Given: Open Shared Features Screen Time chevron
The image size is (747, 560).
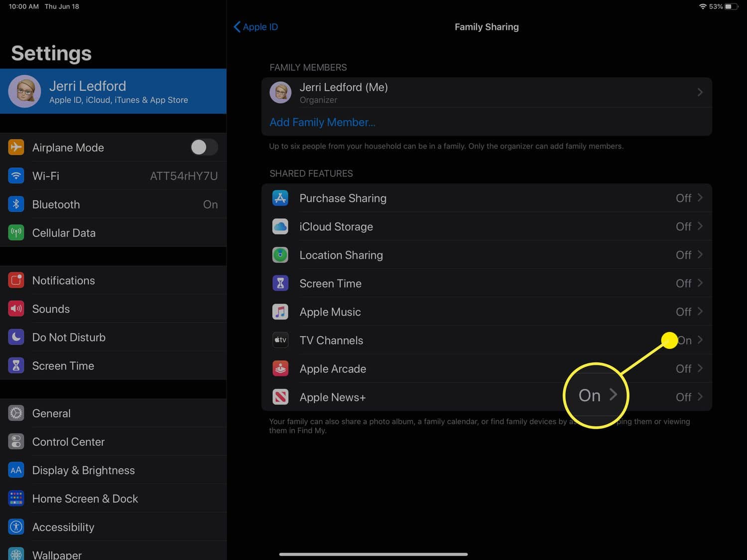Looking at the screenshot, I should click(700, 283).
